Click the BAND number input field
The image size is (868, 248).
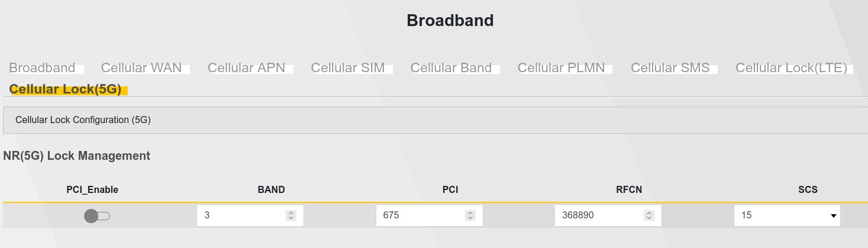point(243,216)
